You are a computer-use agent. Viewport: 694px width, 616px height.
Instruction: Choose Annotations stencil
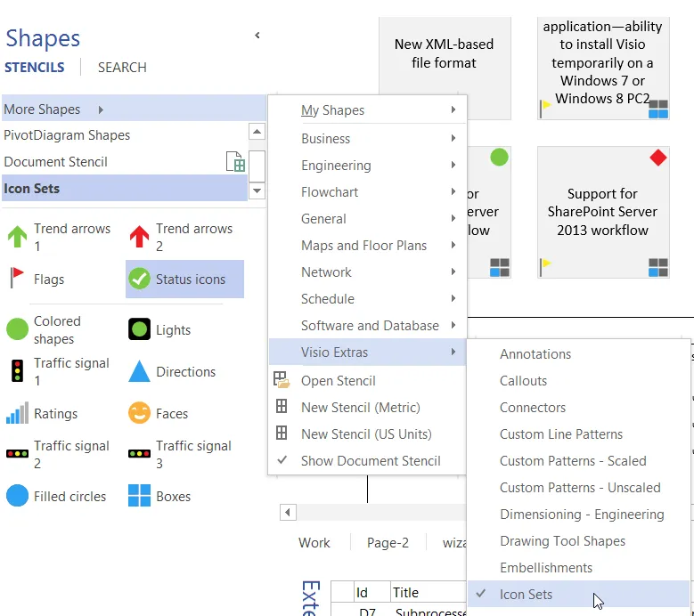tap(578, 354)
